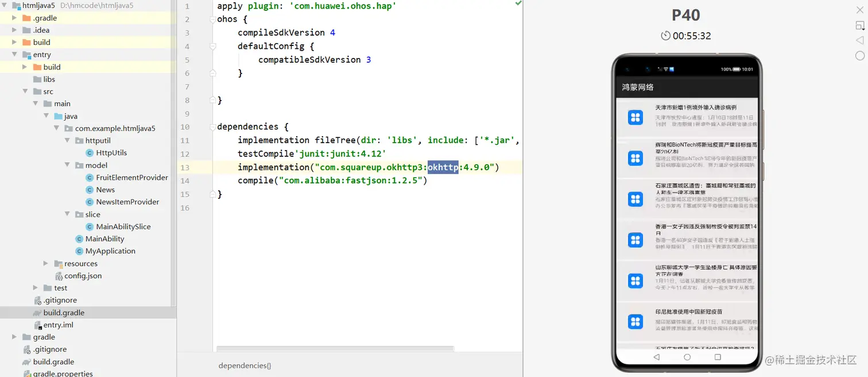This screenshot has width=868, height=377.
Task: Click the MyApplication class icon
Action: pyautogui.click(x=79, y=251)
